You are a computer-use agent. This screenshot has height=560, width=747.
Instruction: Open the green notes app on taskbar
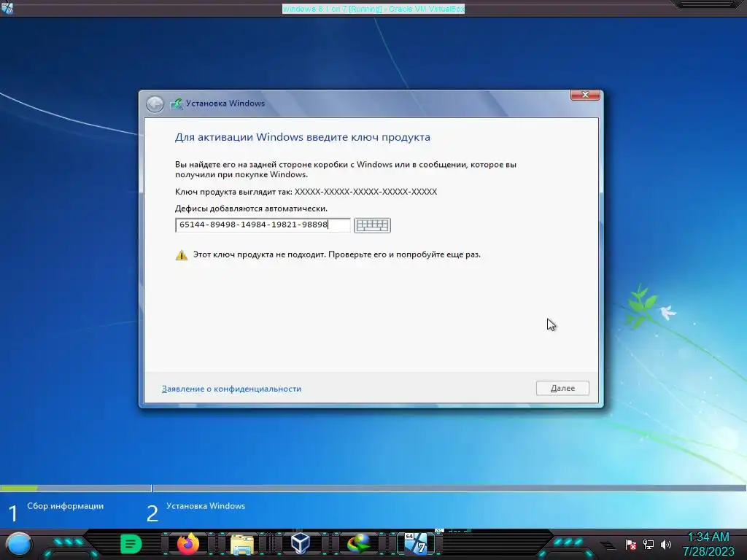pyautogui.click(x=131, y=544)
